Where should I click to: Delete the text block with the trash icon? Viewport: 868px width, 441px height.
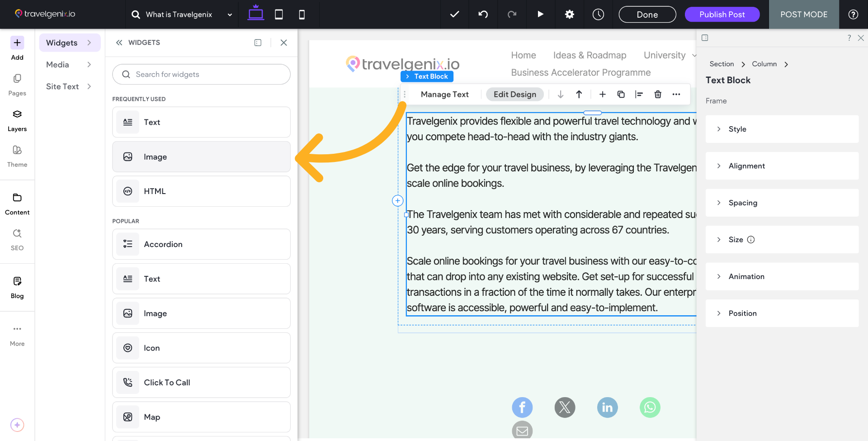coord(658,94)
